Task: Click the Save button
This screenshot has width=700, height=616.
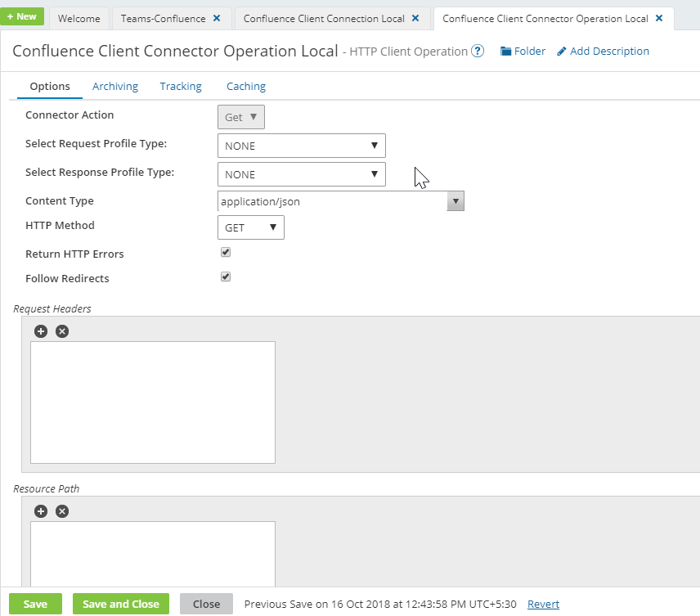Action: click(x=35, y=604)
